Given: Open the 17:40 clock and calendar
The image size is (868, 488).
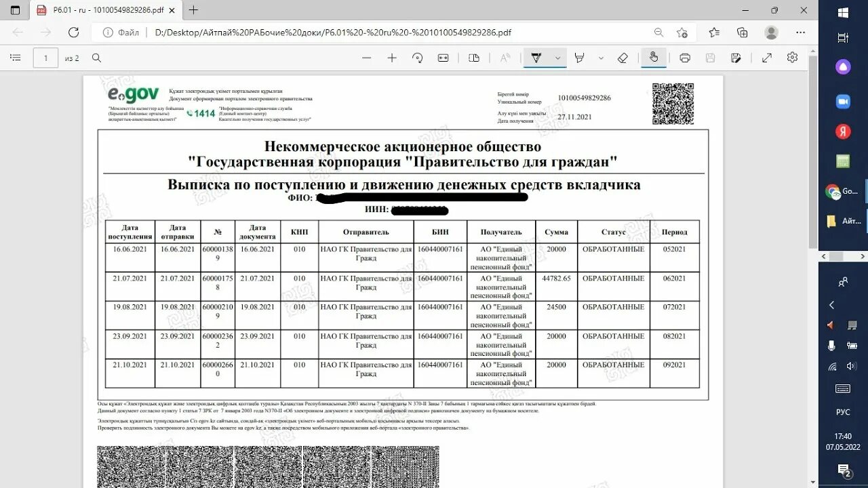Looking at the screenshot, I should coord(843,441).
